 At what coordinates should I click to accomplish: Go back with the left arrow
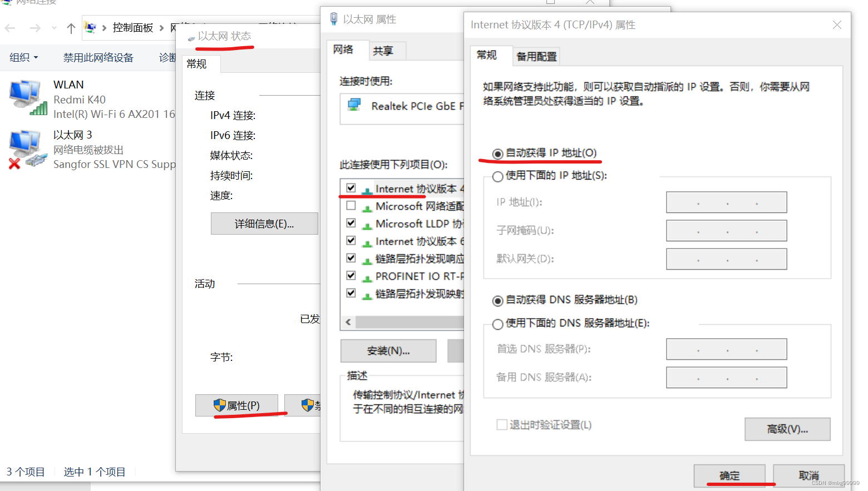tap(11, 28)
